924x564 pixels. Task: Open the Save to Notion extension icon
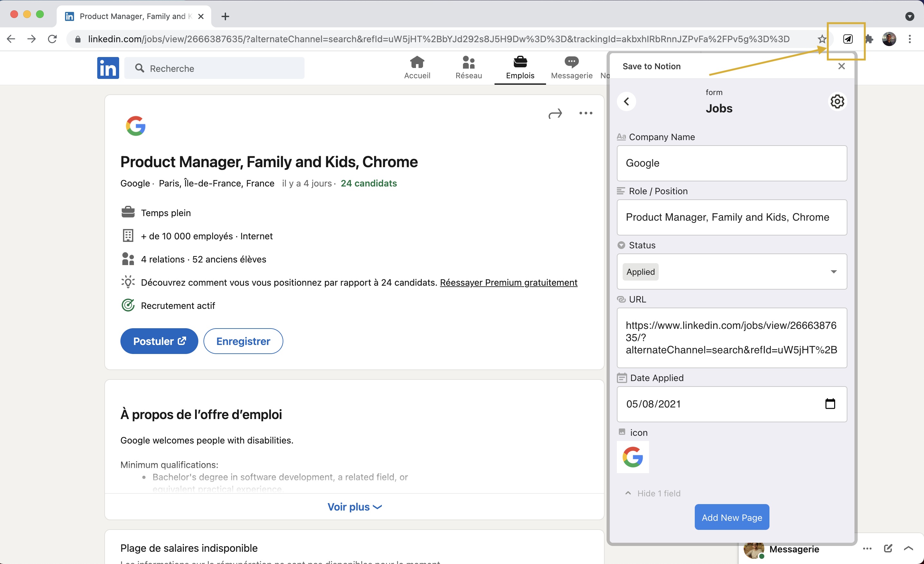(847, 39)
